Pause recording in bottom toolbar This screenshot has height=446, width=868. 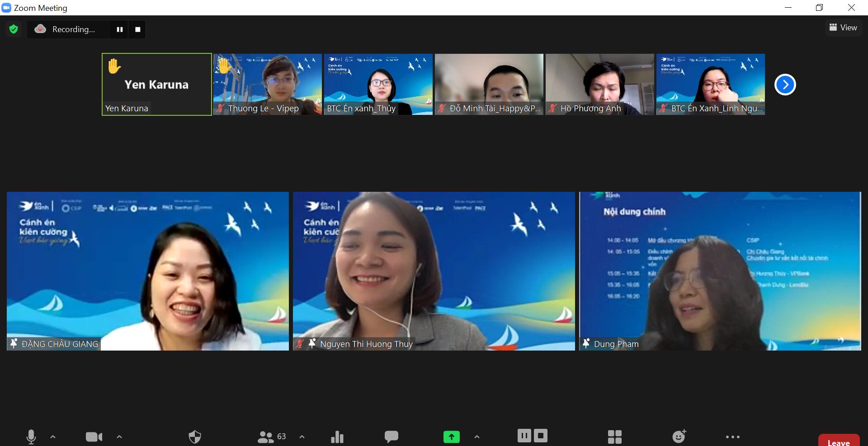tap(524, 436)
